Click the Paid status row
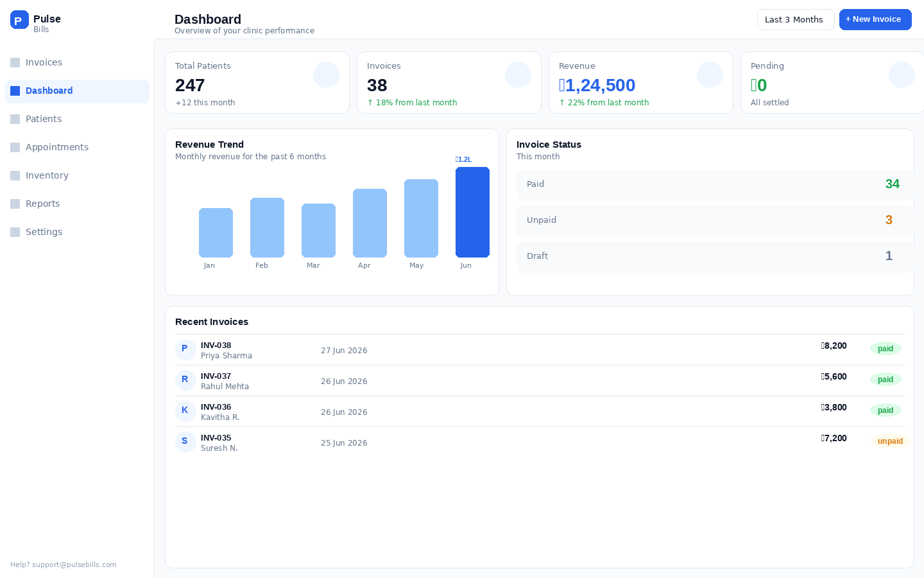 pos(715,185)
